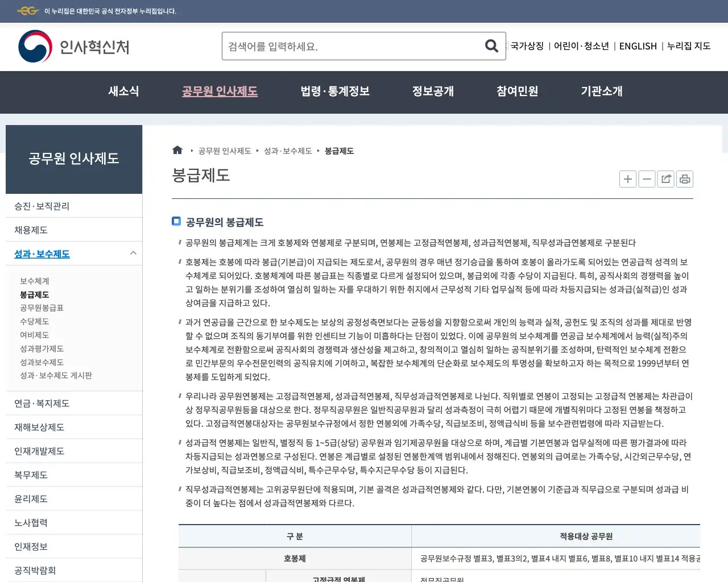Open the 정보공개 main menu
Screen dimensions: 728x582
point(433,92)
